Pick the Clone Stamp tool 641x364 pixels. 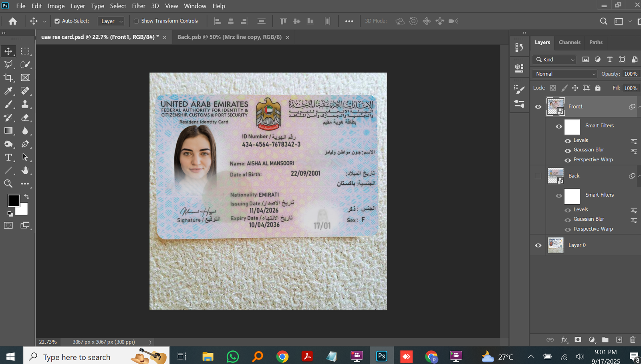25,104
